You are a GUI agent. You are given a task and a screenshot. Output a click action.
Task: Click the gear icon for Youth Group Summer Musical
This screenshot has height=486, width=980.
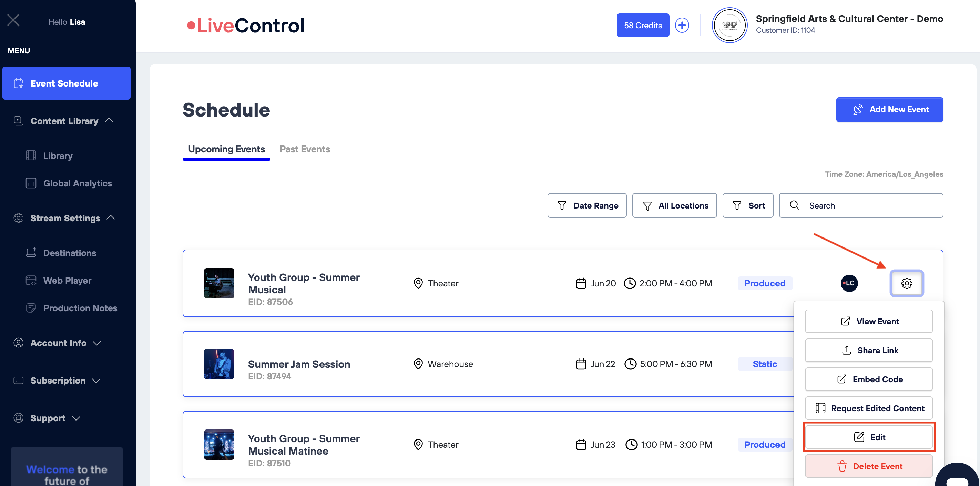click(x=907, y=283)
